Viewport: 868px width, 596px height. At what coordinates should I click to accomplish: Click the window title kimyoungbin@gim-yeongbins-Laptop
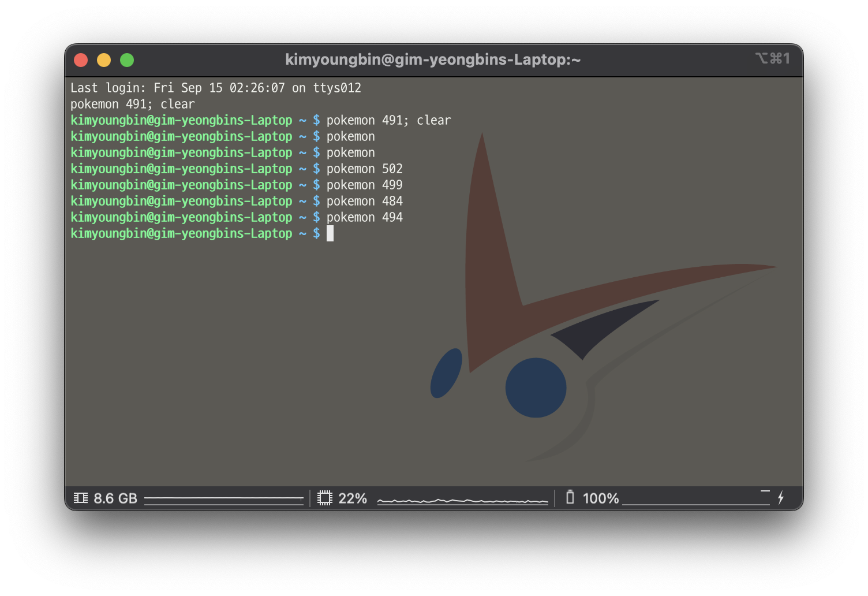coord(433,59)
